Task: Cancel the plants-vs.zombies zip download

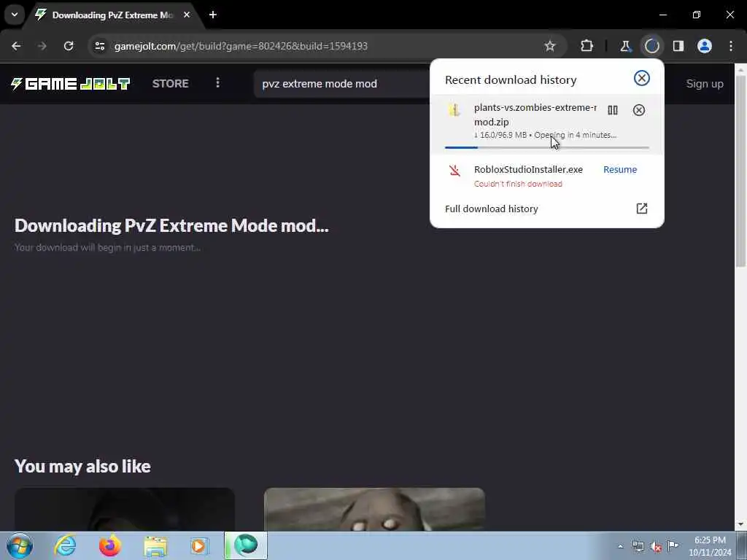Action: click(x=639, y=111)
